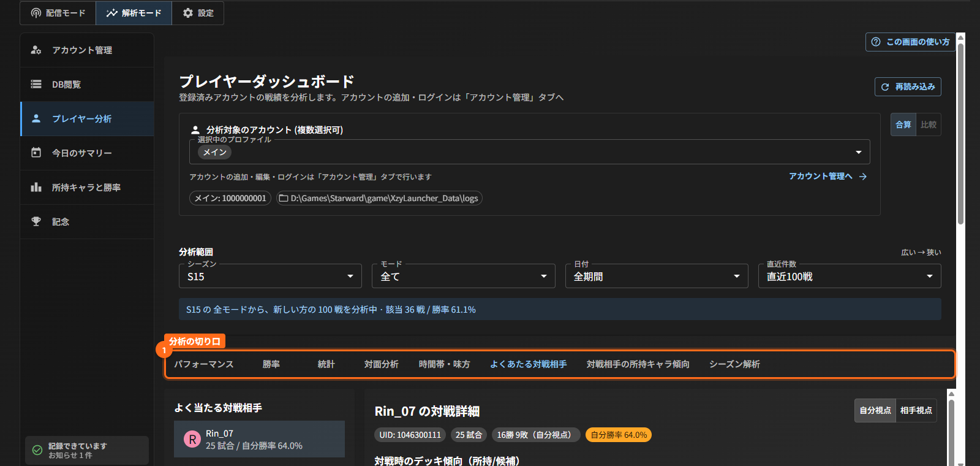The width and height of the screenshot is (980, 466).
Task: Click the DB閲覧 list icon
Action: pyautogui.click(x=36, y=84)
